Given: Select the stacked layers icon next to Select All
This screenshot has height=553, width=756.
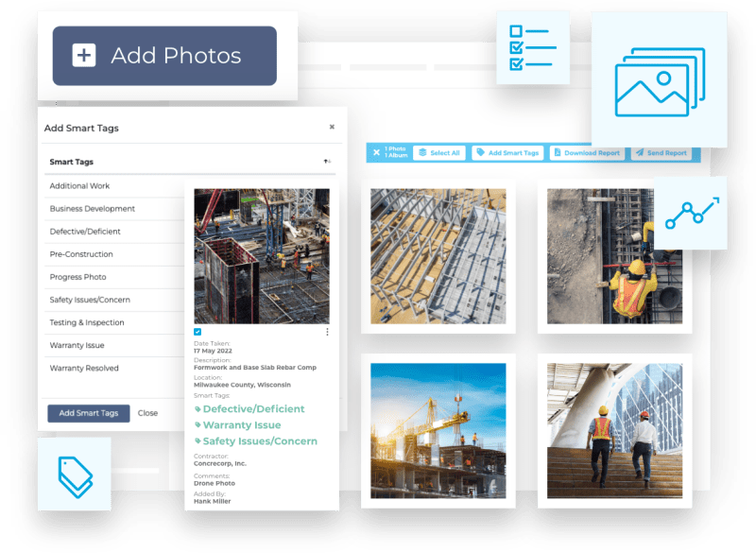Looking at the screenshot, I should click(422, 152).
